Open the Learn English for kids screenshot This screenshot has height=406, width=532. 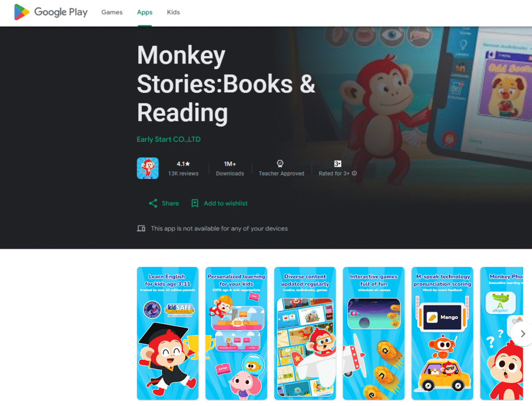tap(168, 333)
